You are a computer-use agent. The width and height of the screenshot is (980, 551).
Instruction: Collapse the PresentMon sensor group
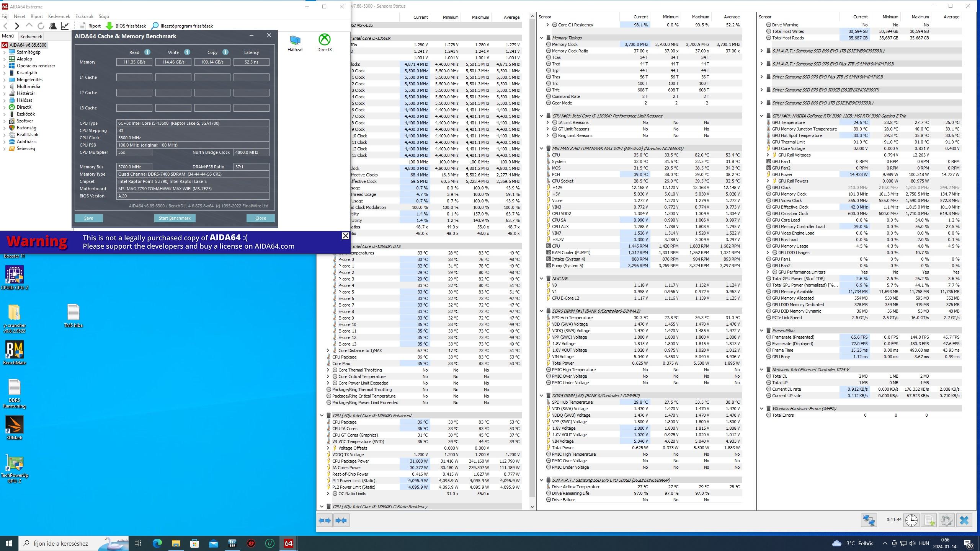[x=761, y=331]
